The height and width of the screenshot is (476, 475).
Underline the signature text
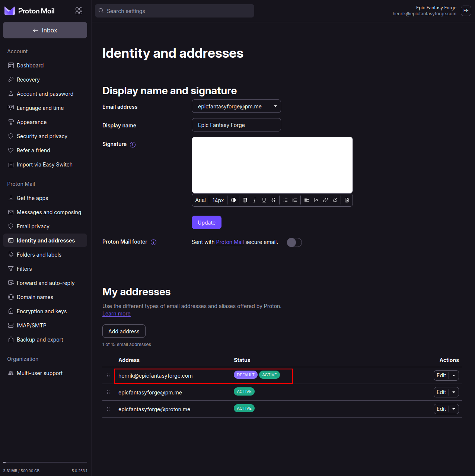(264, 200)
